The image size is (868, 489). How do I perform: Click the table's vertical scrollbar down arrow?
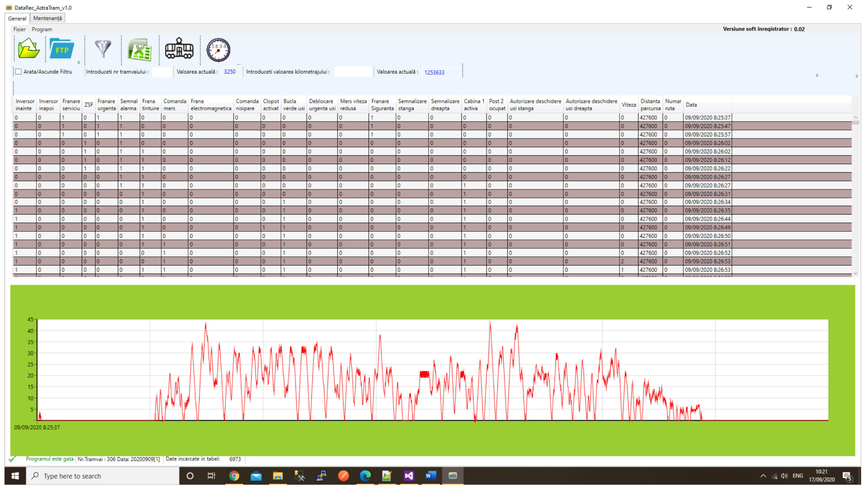(x=855, y=273)
